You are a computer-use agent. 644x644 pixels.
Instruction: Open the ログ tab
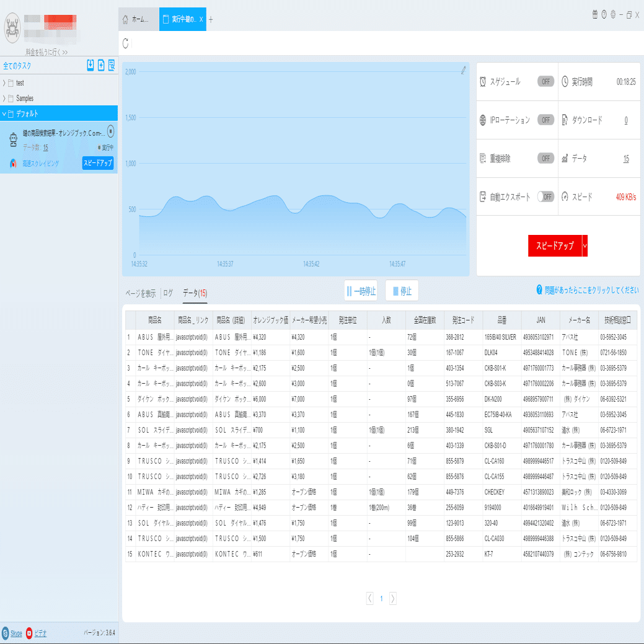click(x=168, y=293)
